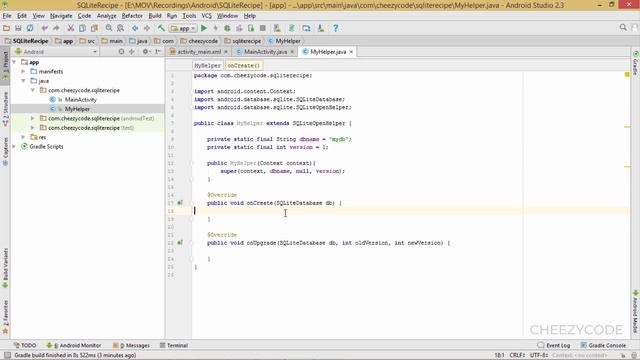Collapse the com.cheezycode.sqliterecipe package

pyautogui.click(x=33, y=90)
